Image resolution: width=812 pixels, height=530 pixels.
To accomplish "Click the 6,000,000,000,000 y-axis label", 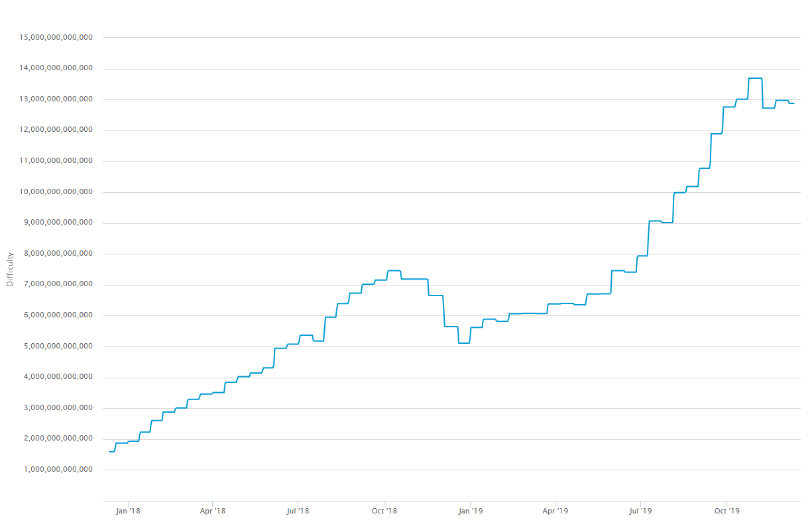I will 58,315.
